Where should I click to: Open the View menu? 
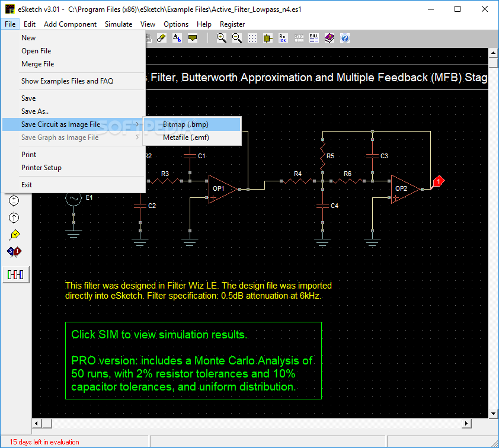click(148, 24)
